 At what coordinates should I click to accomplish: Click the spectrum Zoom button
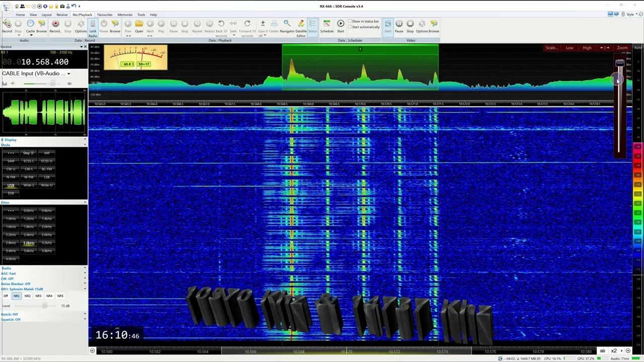click(622, 48)
